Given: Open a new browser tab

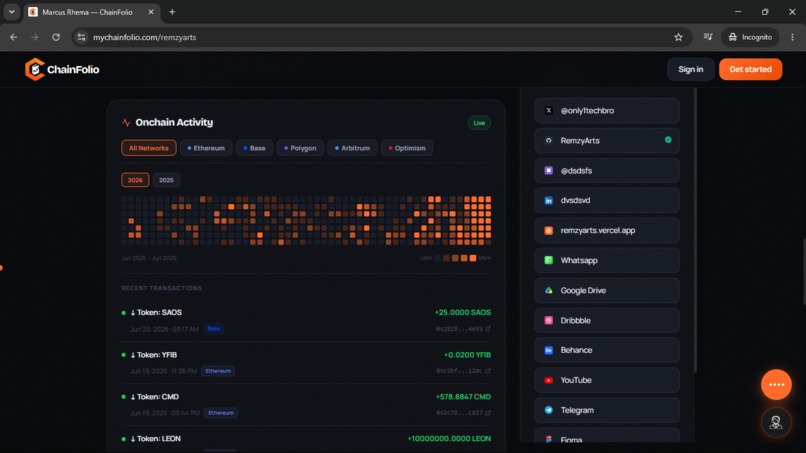Looking at the screenshot, I should 172,12.
